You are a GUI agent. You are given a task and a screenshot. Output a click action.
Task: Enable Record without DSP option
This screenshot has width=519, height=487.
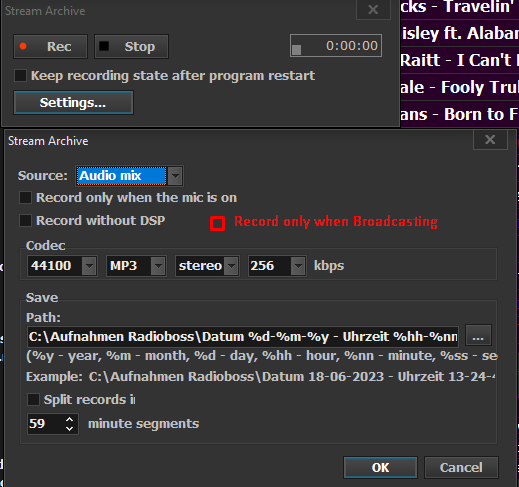point(26,220)
